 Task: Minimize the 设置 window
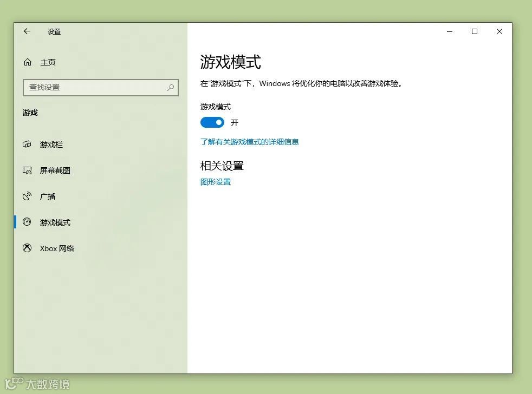pos(450,31)
